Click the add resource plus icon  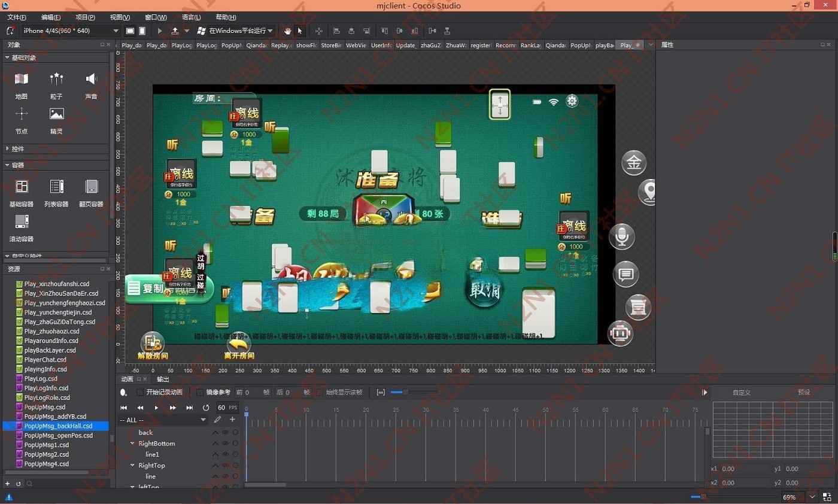(8, 484)
